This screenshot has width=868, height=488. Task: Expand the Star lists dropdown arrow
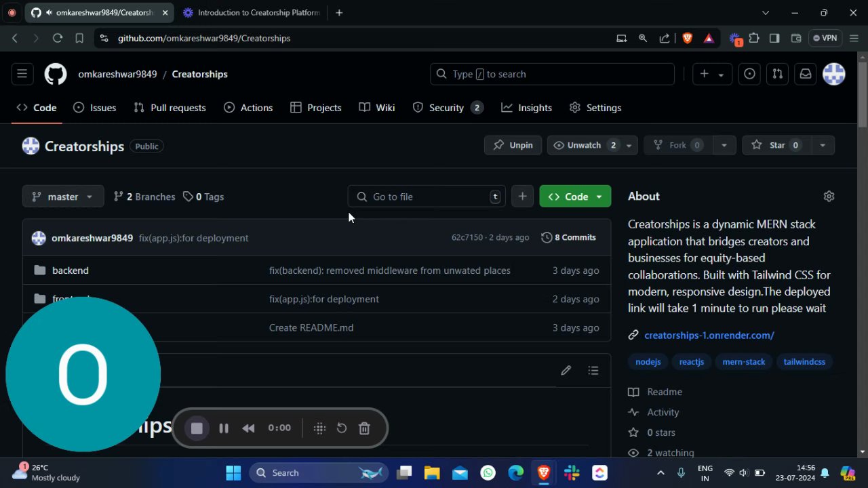click(x=823, y=145)
